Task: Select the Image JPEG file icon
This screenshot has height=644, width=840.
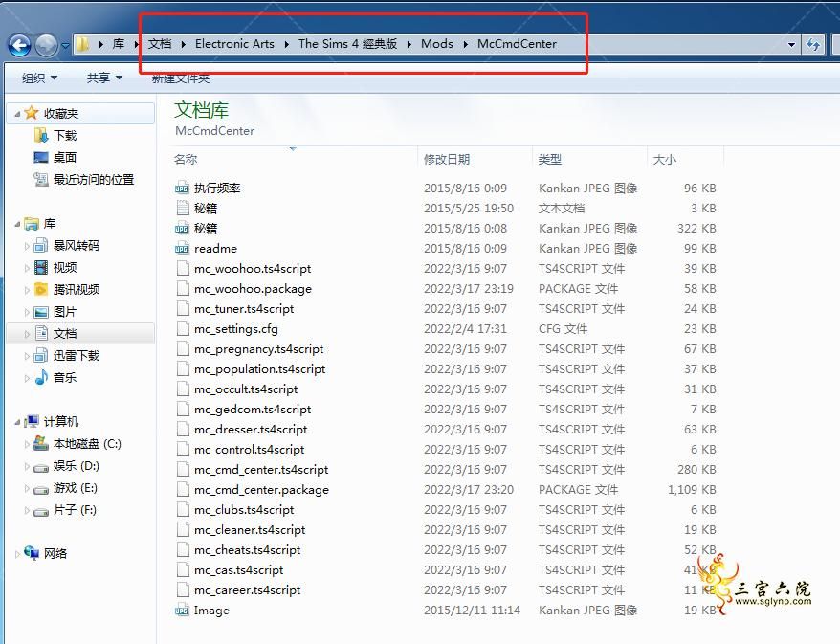Action: tap(182, 610)
